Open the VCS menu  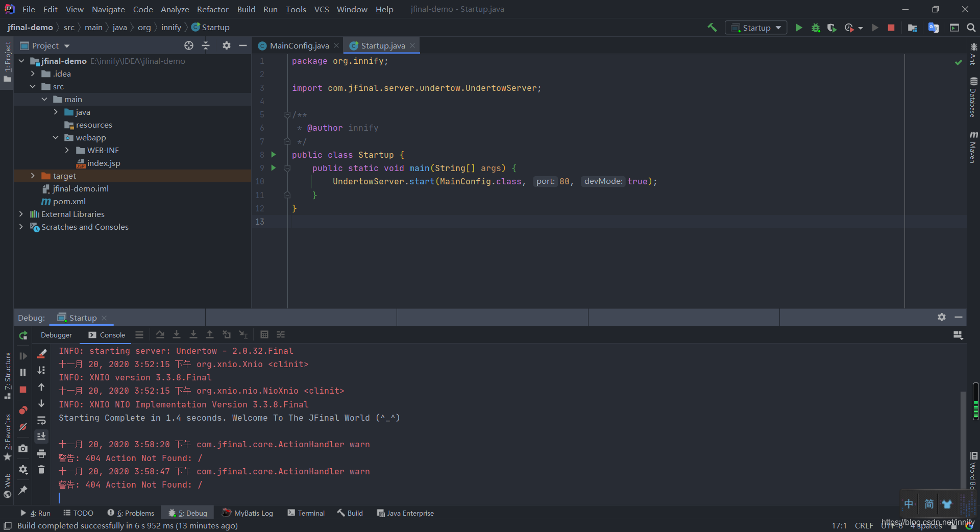click(x=322, y=9)
